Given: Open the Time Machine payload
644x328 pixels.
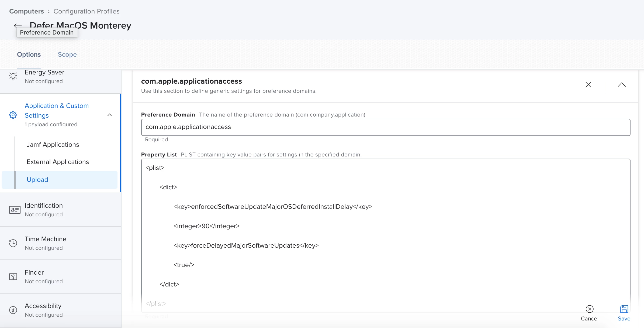Looking at the screenshot, I should click(x=61, y=243).
